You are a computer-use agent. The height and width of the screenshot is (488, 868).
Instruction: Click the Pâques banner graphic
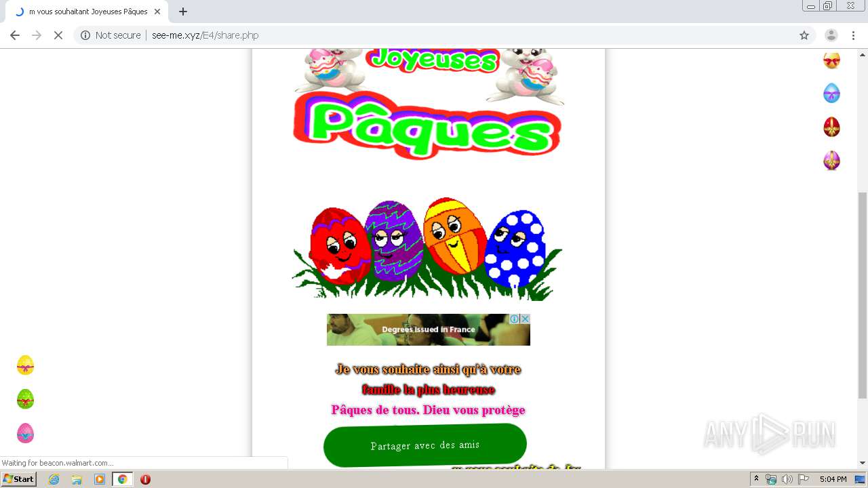point(427,126)
